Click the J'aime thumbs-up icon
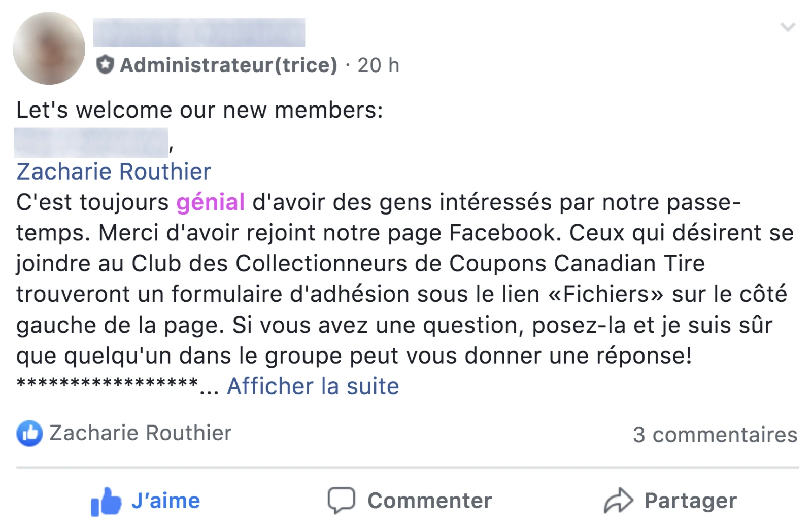Image resolution: width=812 pixels, height=532 pixels. pos(106,501)
